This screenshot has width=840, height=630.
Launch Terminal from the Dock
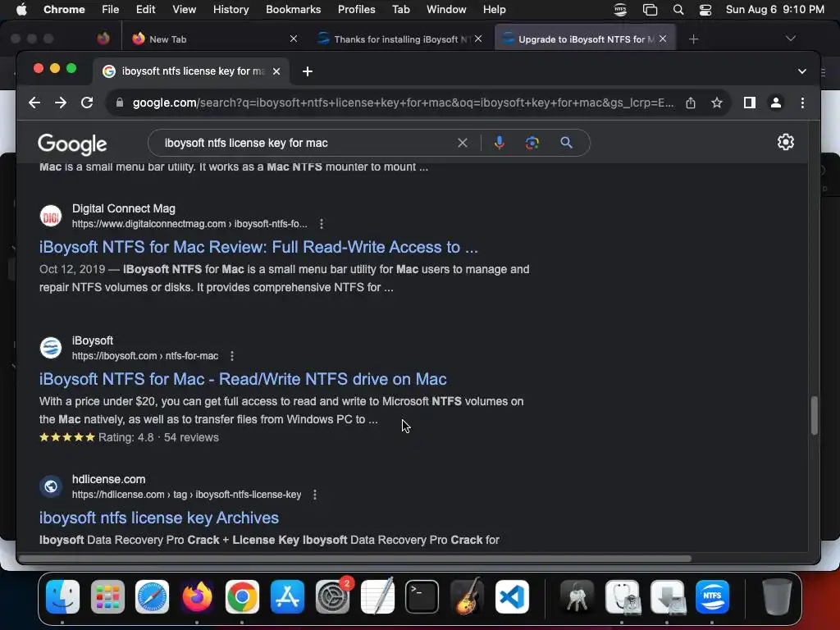coord(422,596)
